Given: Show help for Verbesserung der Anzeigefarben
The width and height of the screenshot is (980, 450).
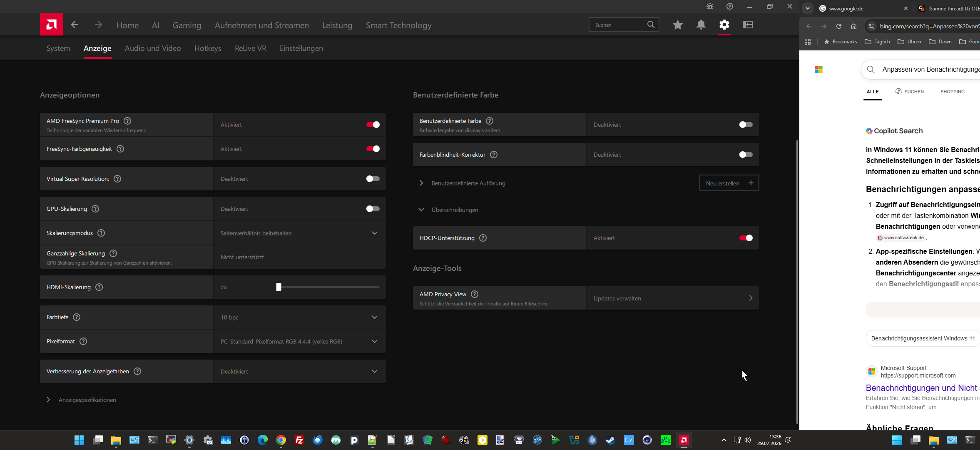Looking at the screenshot, I should tap(137, 371).
